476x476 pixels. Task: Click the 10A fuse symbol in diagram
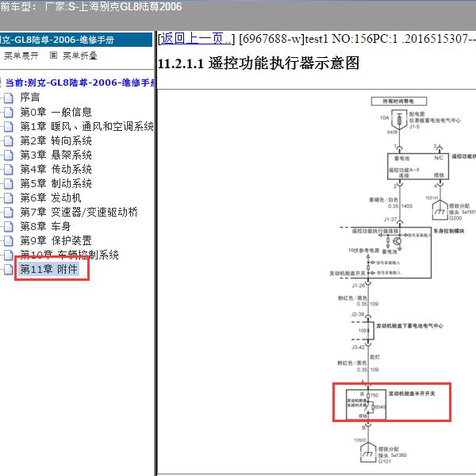(x=399, y=120)
